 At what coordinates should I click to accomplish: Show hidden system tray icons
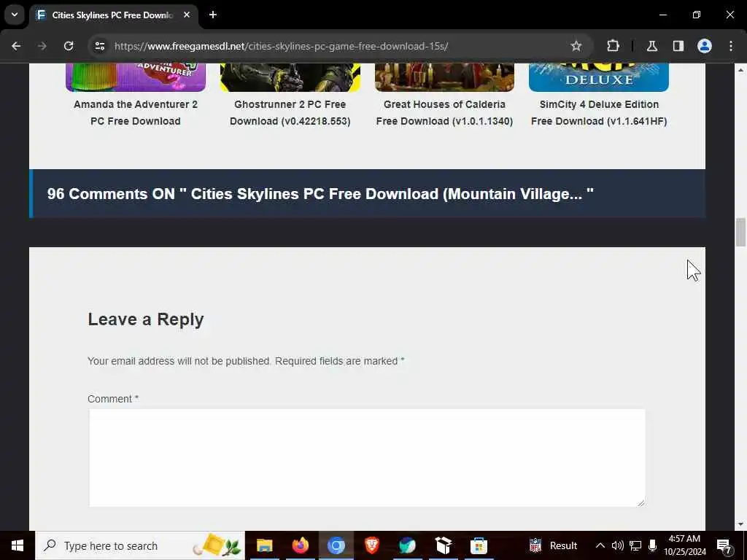click(x=600, y=545)
